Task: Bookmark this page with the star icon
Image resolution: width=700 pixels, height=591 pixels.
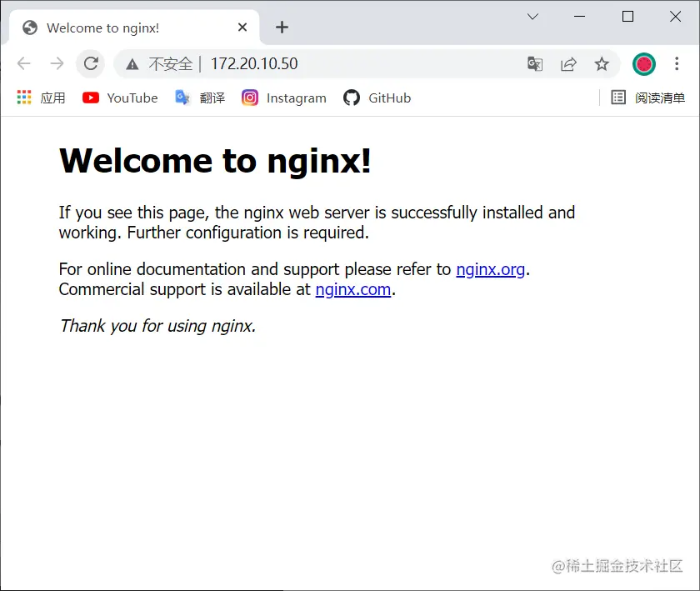Action: point(602,64)
